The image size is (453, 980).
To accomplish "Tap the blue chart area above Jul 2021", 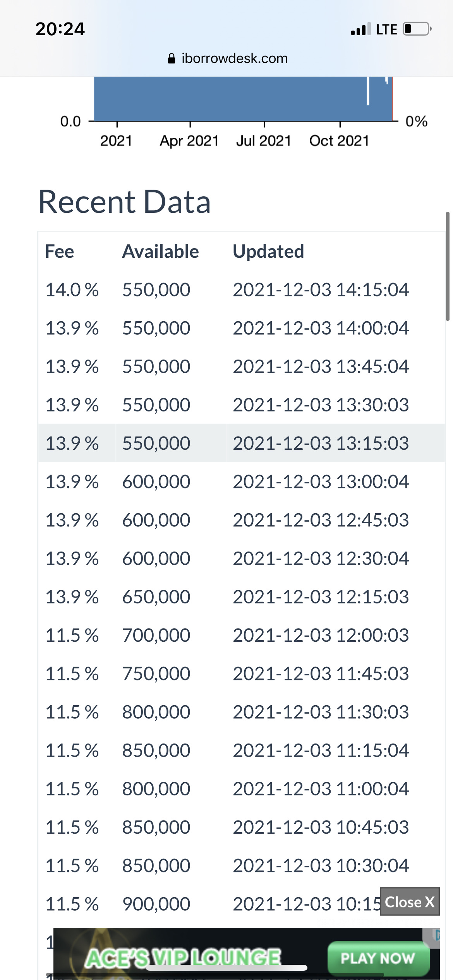I will (264, 99).
